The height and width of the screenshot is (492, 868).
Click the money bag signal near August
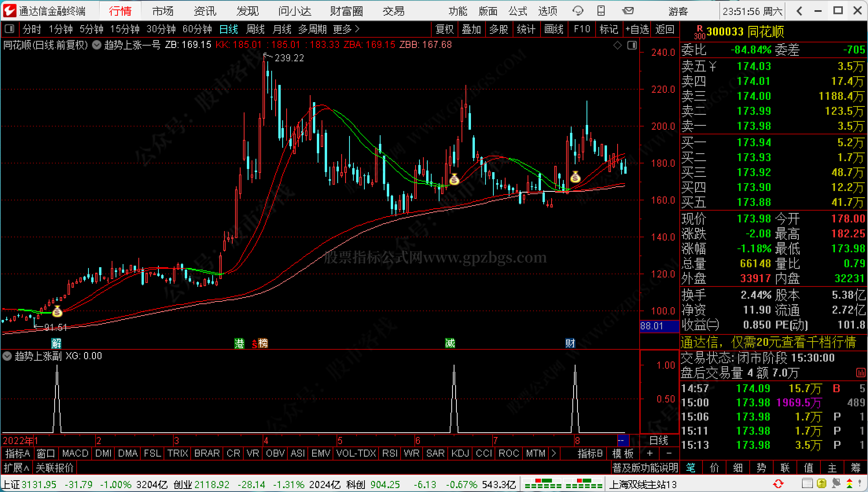pos(575,178)
